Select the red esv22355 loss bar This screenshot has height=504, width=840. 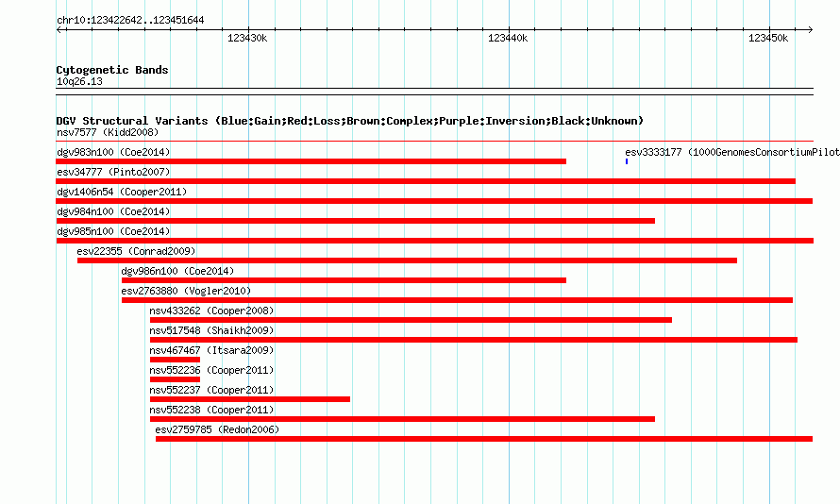pyautogui.click(x=407, y=260)
